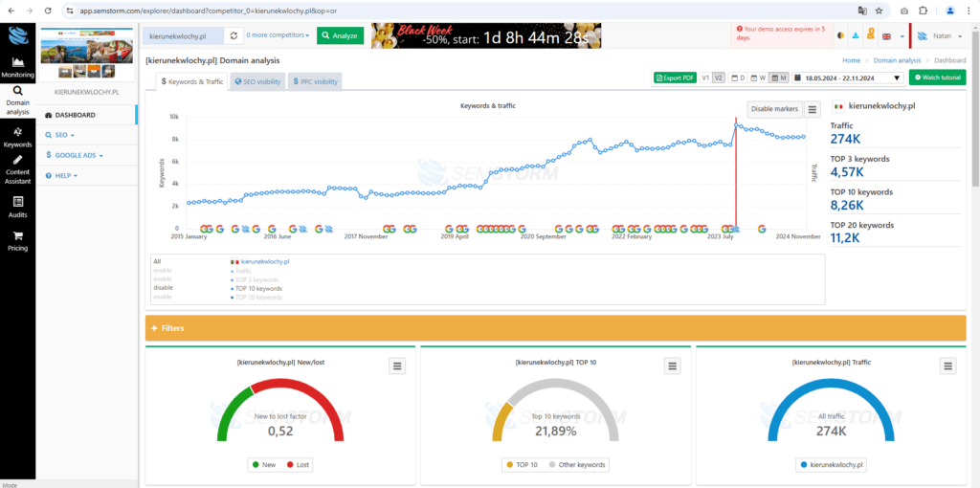Click the green New legend swatch
980x488 pixels.
[256, 465]
